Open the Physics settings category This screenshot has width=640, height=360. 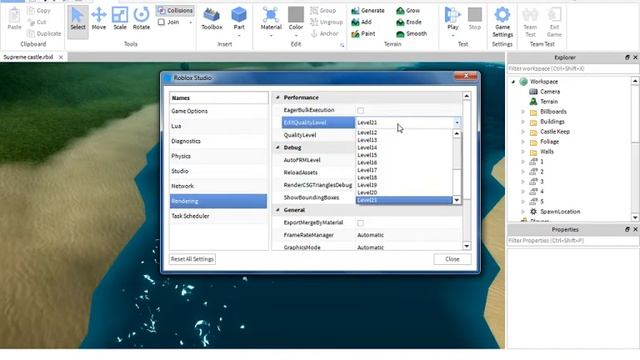coord(218,156)
